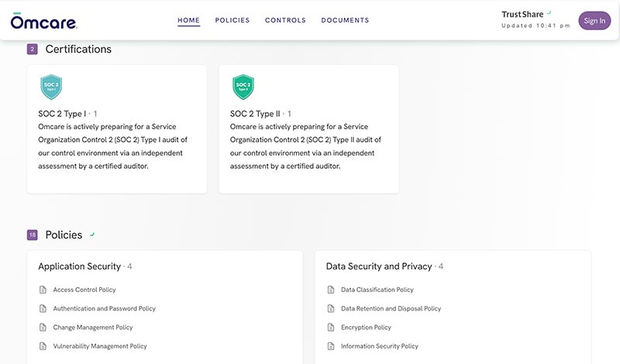Click the SOC 2 Type I shield badge
Viewport: 620px width, 364px height.
[x=51, y=87]
